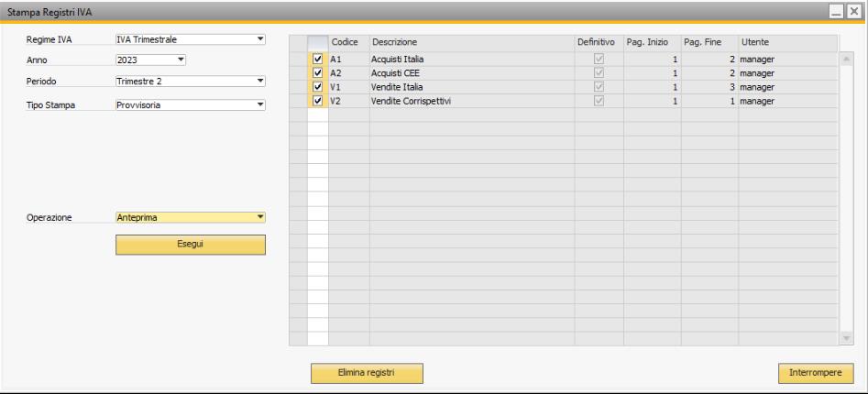
Task: Select the Vendite Corrispettivi description cell
Action: point(472,102)
